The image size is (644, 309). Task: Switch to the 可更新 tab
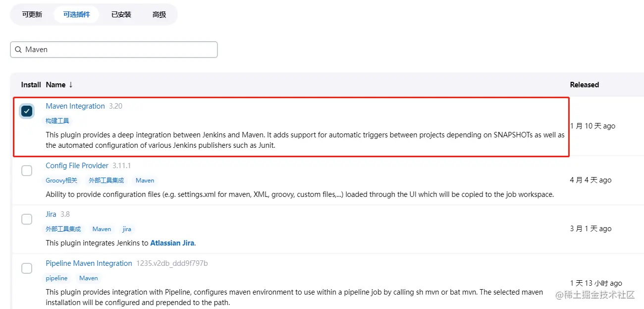click(x=32, y=14)
